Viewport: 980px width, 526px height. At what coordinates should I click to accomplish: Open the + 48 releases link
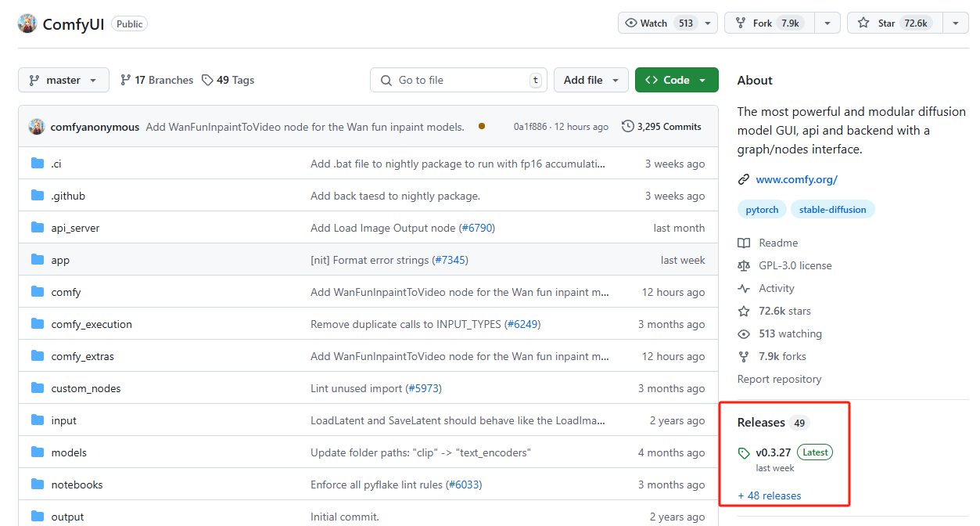769,495
